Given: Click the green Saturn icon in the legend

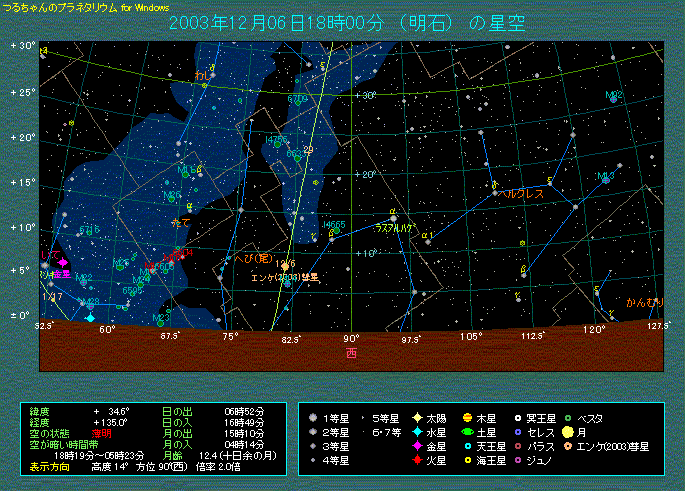Looking at the screenshot, I should (x=466, y=432).
